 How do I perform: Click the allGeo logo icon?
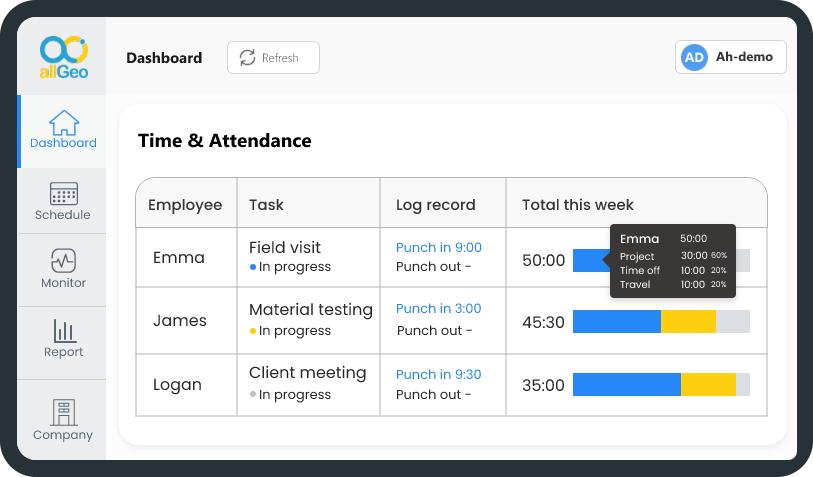click(63, 50)
